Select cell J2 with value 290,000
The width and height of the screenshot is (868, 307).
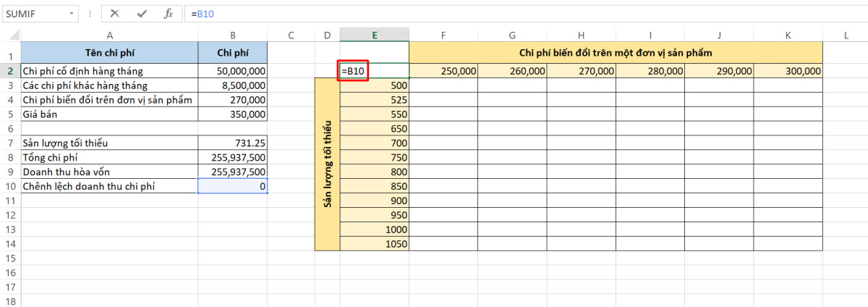719,71
